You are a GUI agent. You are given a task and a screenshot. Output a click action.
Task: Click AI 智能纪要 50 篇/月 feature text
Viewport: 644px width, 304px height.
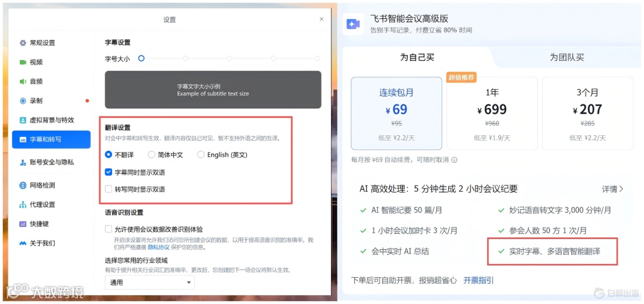click(x=407, y=210)
